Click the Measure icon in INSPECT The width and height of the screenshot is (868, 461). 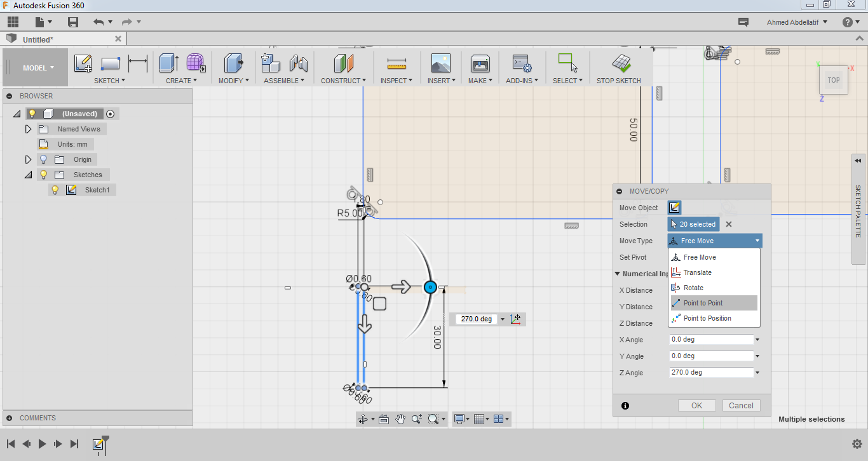(x=397, y=63)
